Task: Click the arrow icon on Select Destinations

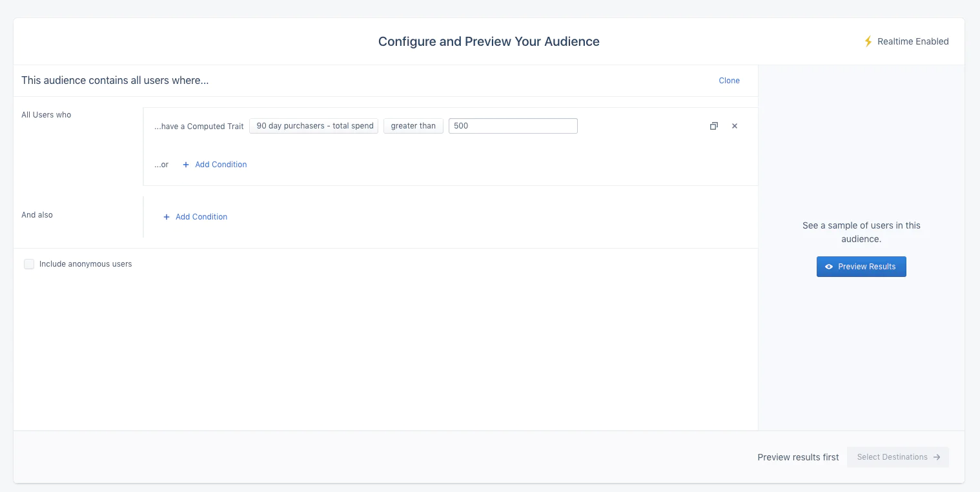Action: tap(937, 457)
